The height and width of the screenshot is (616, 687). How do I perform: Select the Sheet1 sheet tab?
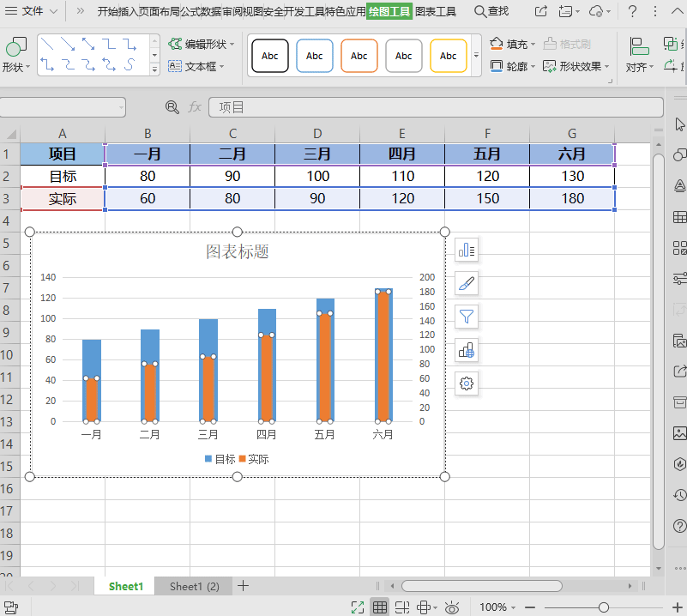pos(125,586)
